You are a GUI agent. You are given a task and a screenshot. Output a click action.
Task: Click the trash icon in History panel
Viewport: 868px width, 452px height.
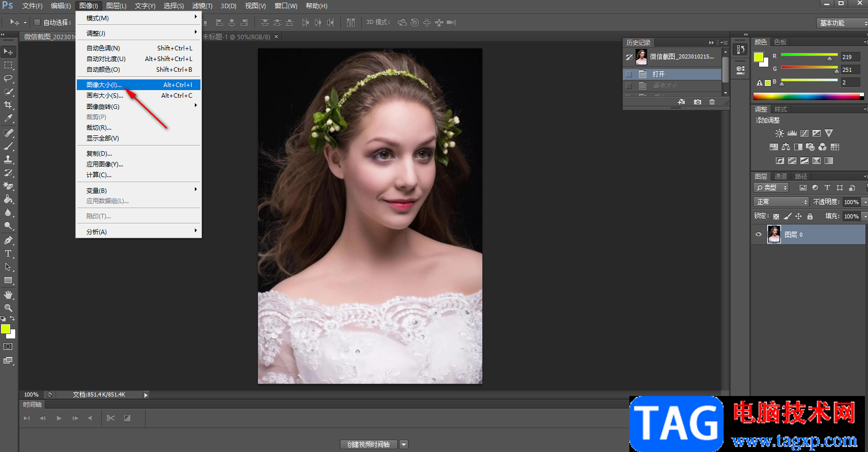(712, 102)
